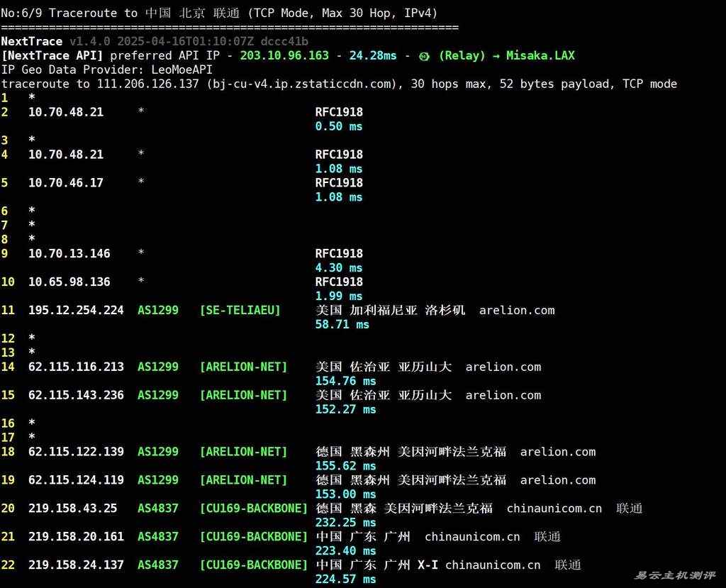Click the X-I marker on hop 22
The width and height of the screenshot is (726, 588).
pyautogui.click(x=428, y=565)
